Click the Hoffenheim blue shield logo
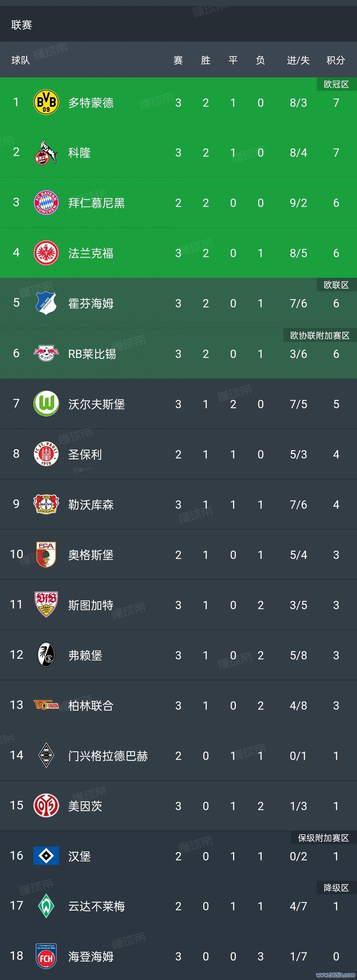This screenshot has width=357, height=980. 46,303
